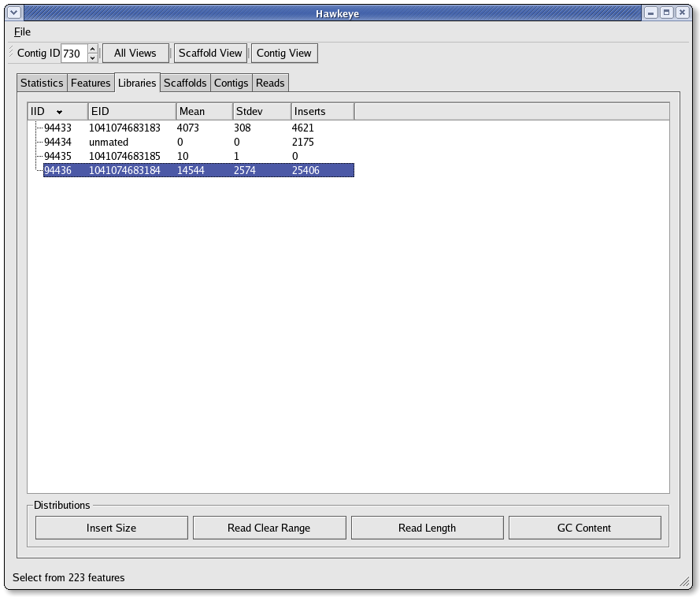Select the unmated library row 94434
This screenshot has width=700, height=597.
tap(57, 142)
